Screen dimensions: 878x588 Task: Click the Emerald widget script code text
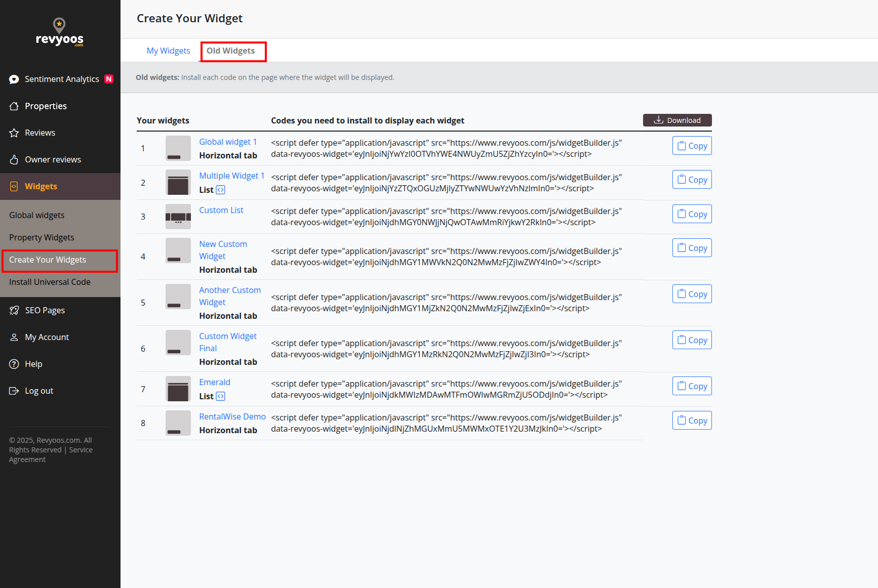click(447, 389)
